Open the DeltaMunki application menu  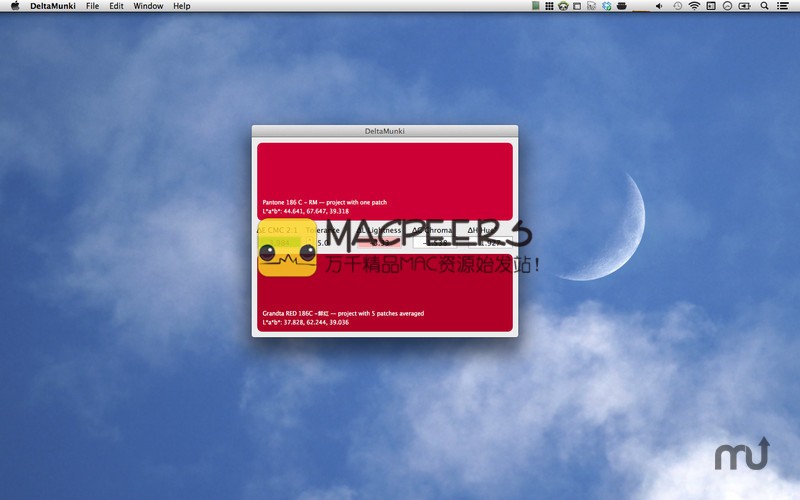(x=52, y=6)
